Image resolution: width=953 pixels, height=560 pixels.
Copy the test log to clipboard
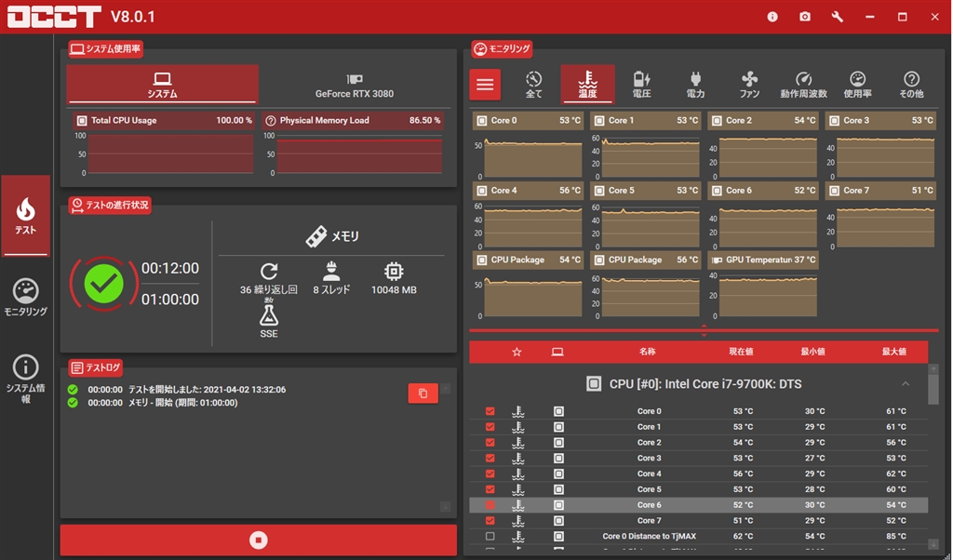423,393
